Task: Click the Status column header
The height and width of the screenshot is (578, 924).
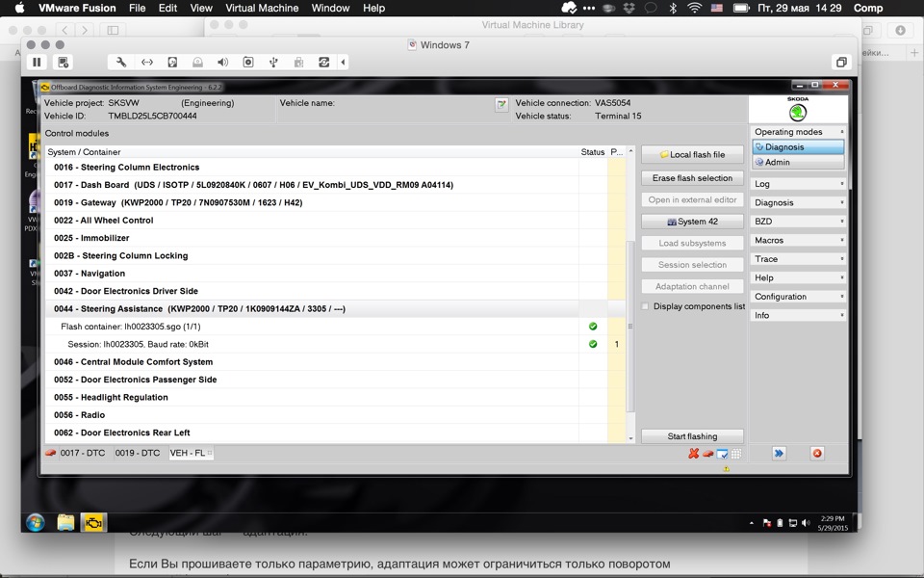Action: tap(593, 152)
